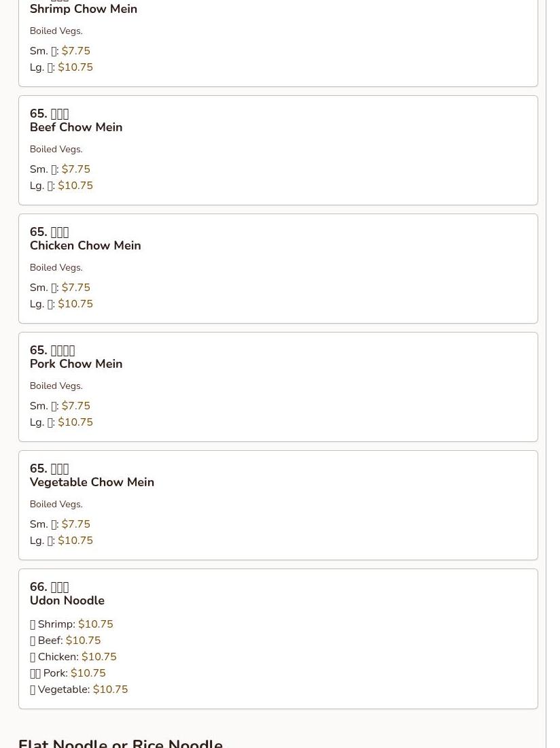Choose Udon Noodle Pork option
560x748 pixels.
pos(68,673)
